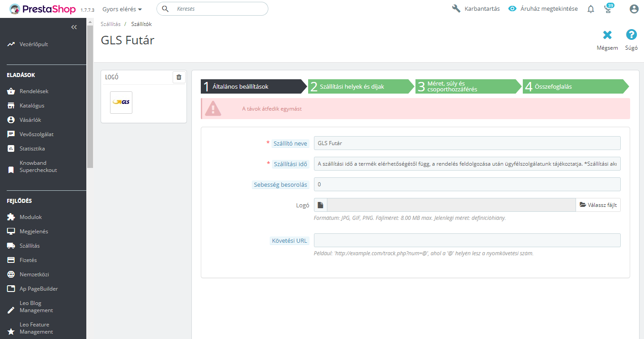Click the Fizetés credit card icon

coord(11,260)
